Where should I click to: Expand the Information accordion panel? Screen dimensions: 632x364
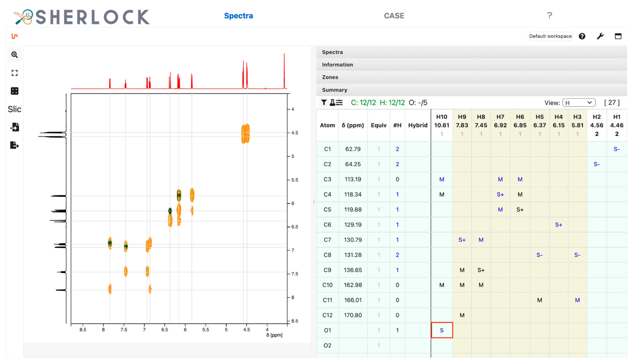pyautogui.click(x=337, y=65)
